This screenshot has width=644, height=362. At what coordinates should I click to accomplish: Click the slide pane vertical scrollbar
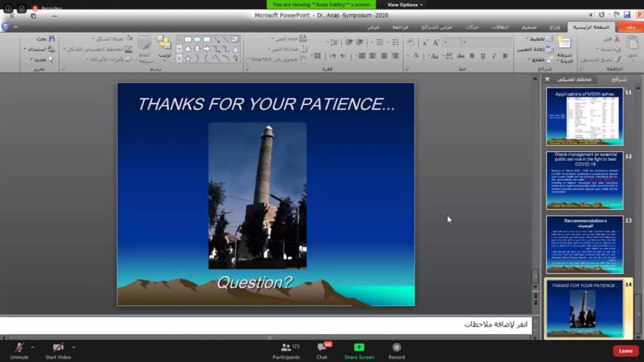point(535,189)
